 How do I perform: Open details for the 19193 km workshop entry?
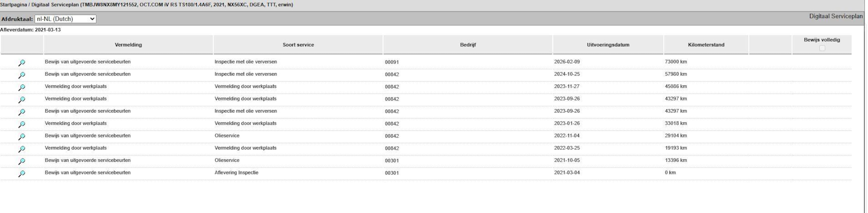21,149
